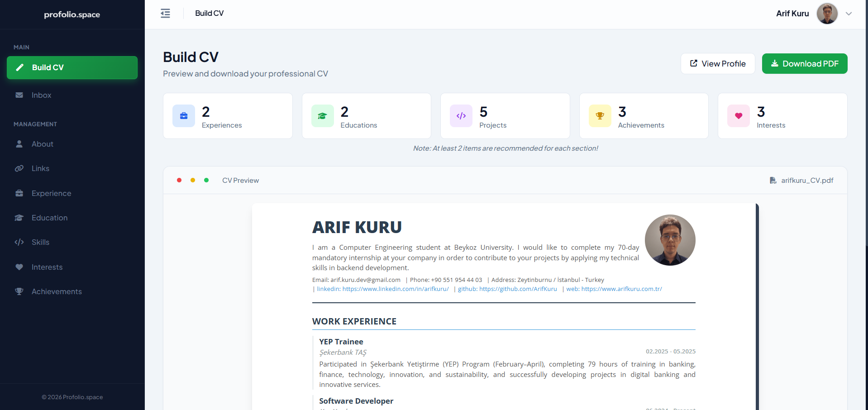Click the 2026 Profolio.space footer text
The image size is (868, 410).
click(72, 397)
